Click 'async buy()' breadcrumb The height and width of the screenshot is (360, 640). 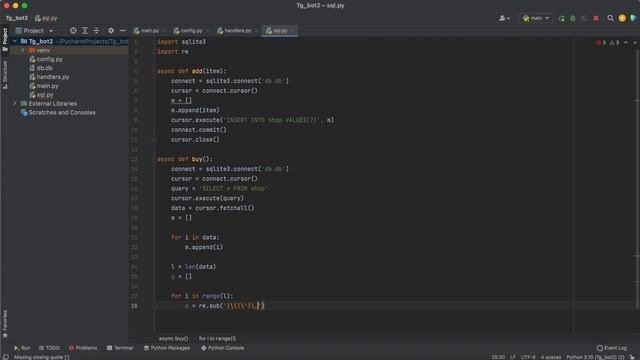pyautogui.click(x=173, y=338)
